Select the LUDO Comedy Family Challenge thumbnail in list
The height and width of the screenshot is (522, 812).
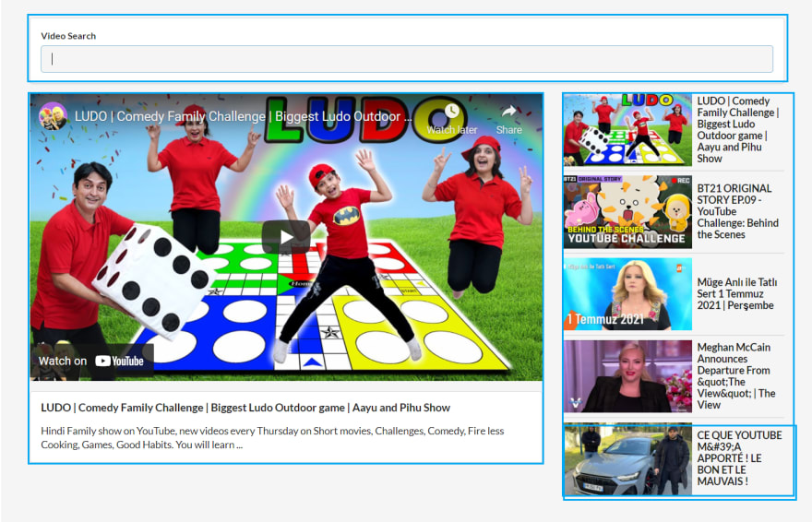[627, 130]
